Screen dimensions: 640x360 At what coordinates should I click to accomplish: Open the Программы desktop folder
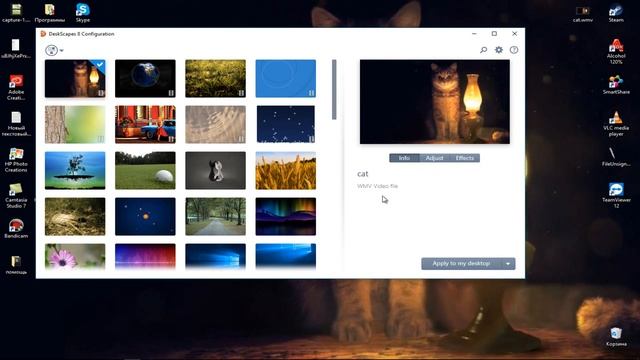pyautogui.click(x=49, y=12)
